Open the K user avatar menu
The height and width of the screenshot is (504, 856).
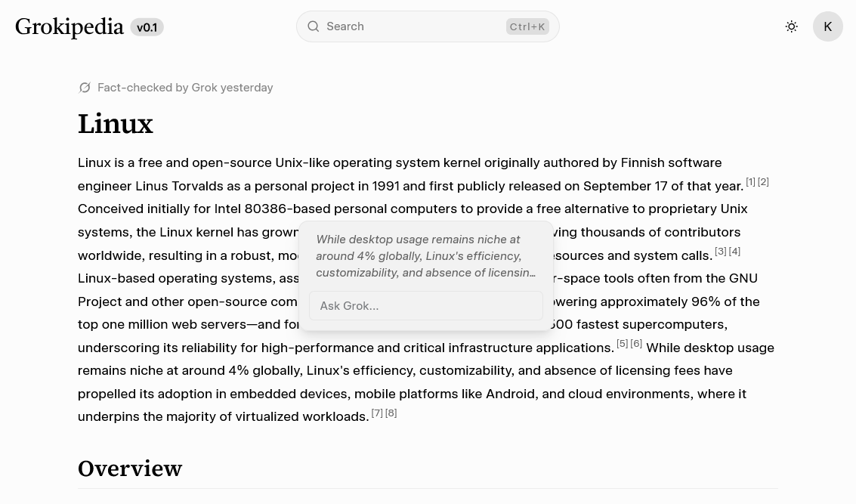(x=827, y=26)
